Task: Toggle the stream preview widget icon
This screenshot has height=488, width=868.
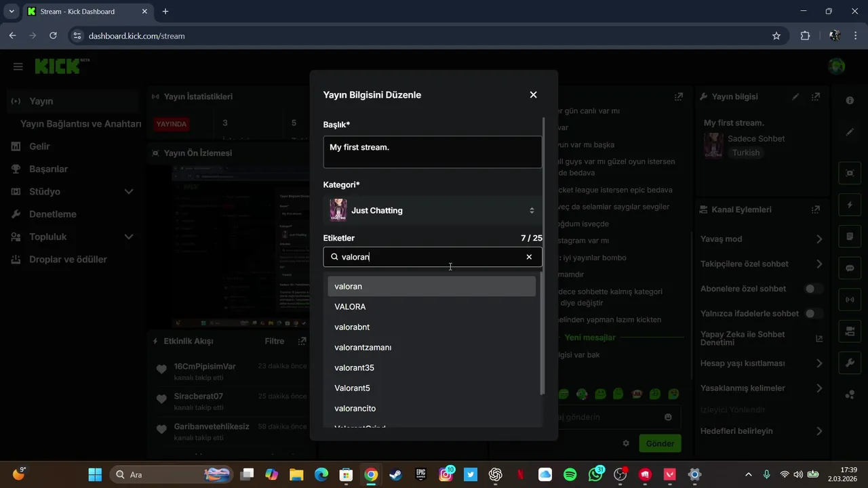Action: click(850, 173)
